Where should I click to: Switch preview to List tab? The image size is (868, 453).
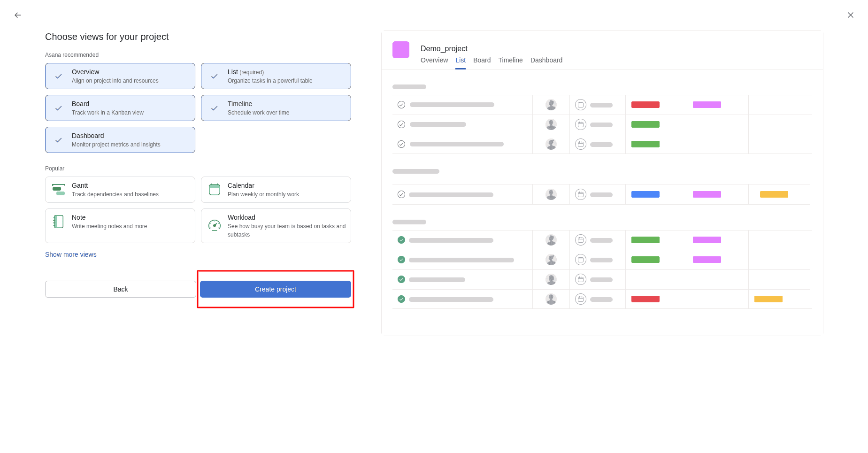[461, 60]
